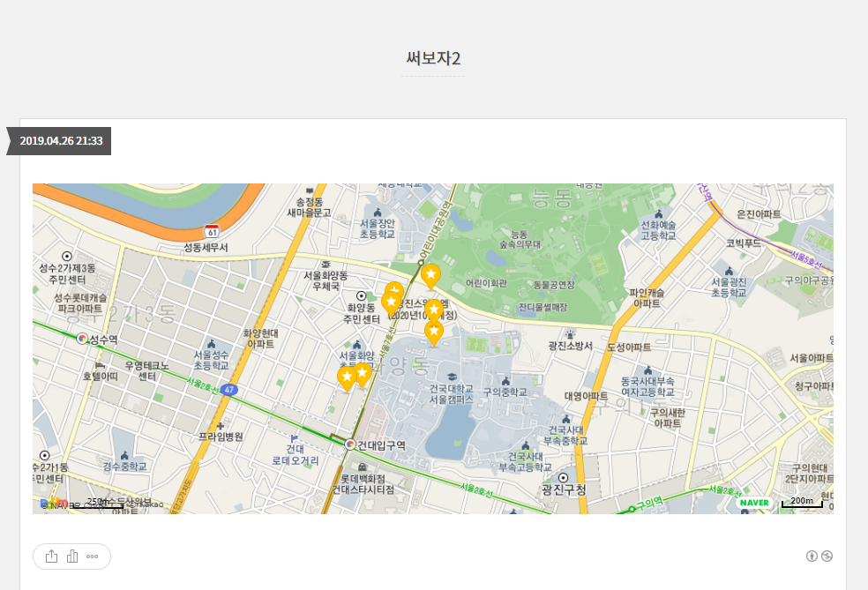Image resolution: width=868 pixels, height=590 pixels.
Task: Click the 구의새한 아파트 label
Action: coord(668,418)
